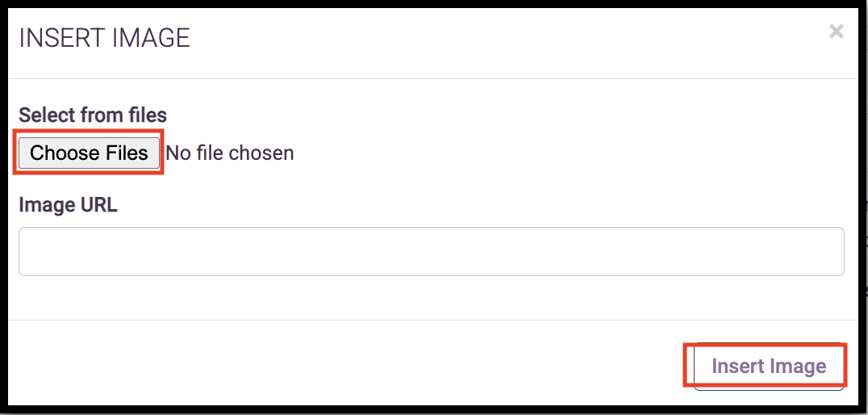Close the Insert Image dialog
This screenshot has width=868, height=415.
point(837,31)
